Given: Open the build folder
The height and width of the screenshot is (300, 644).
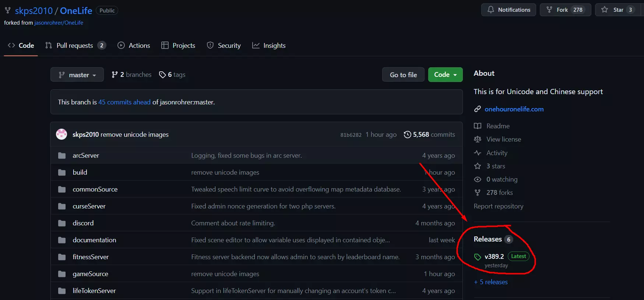Looking at the screenshot, I should click(x=80, y=172).
